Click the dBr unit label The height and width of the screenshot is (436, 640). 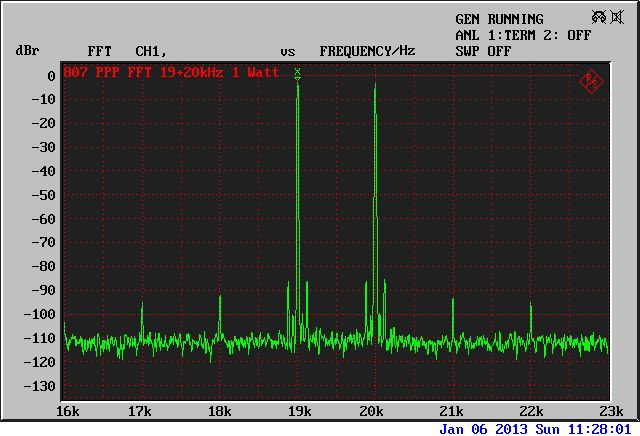click(x=27, y=50)
